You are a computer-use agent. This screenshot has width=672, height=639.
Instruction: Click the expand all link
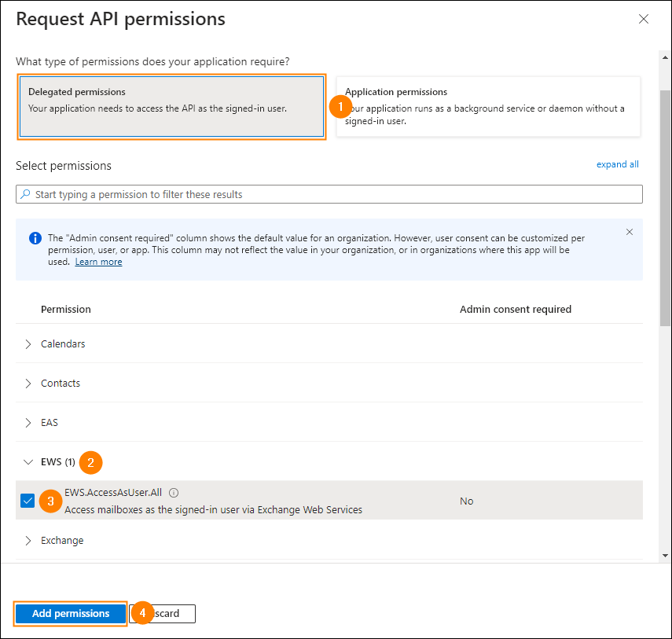[x=617, y=164]
